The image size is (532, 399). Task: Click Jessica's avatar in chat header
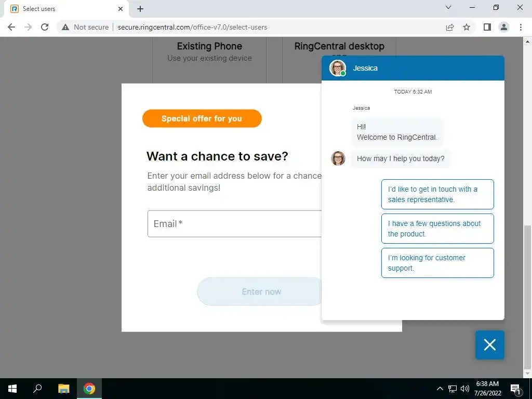click(338, 68)
